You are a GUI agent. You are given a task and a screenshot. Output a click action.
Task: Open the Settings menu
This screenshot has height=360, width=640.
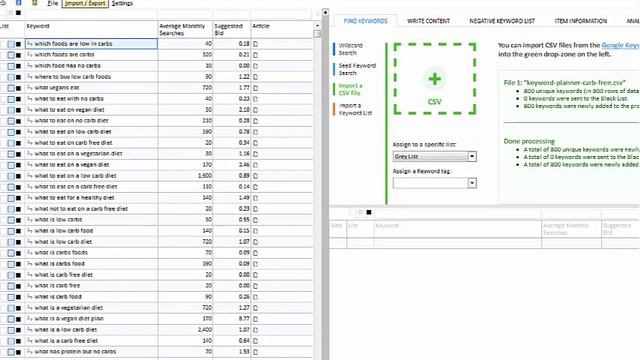point(122,3)
